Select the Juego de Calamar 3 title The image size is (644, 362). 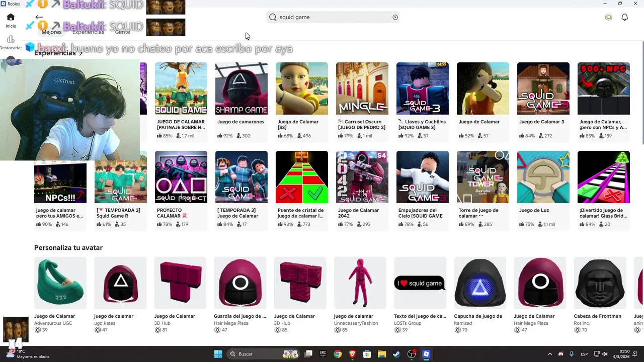tap(541, 122)
